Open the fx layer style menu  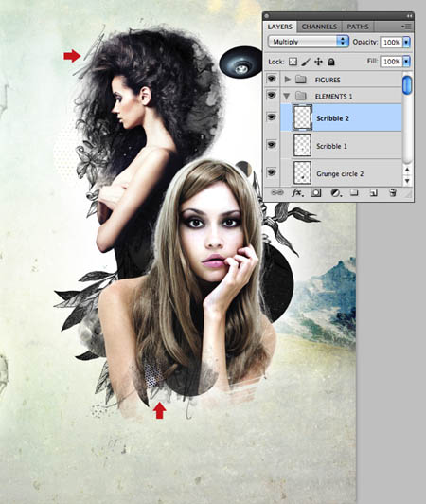coord(297,192)
